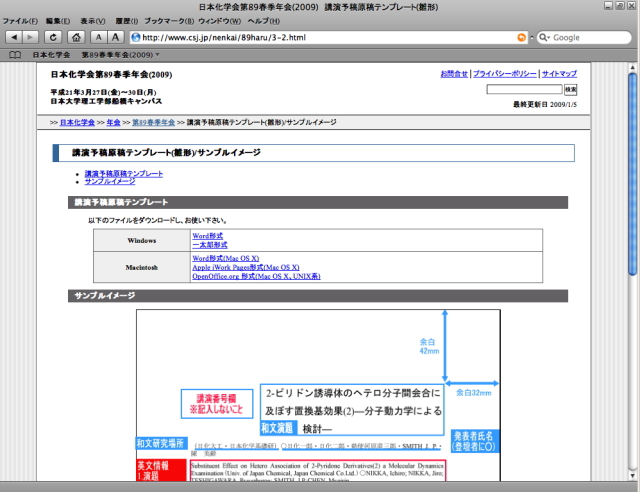The image size is (640, 492).
Task: Click the scrollbar down arrow
Action: [x=633, y=475]
